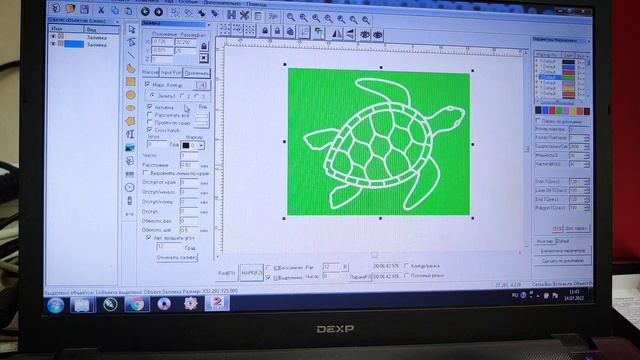Select hatch radio button '3'
The image size is (640, 360).
[197, 97]
